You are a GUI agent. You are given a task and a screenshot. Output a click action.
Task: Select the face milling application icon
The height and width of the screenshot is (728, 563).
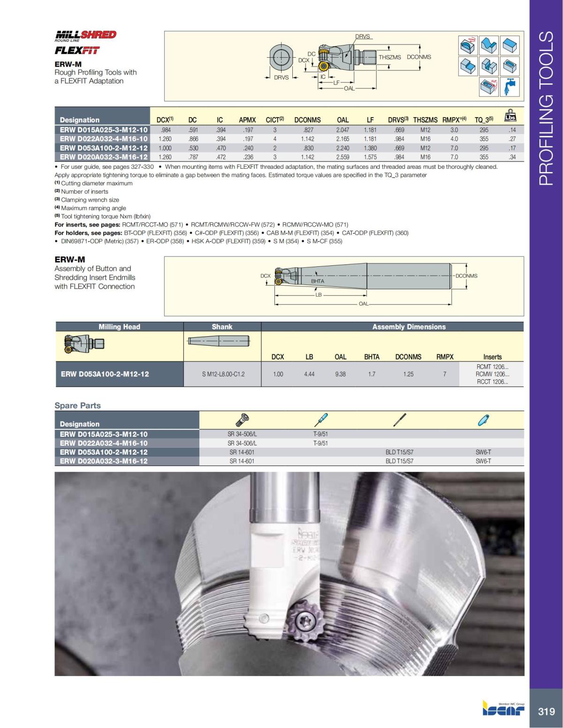click(510, 45)
